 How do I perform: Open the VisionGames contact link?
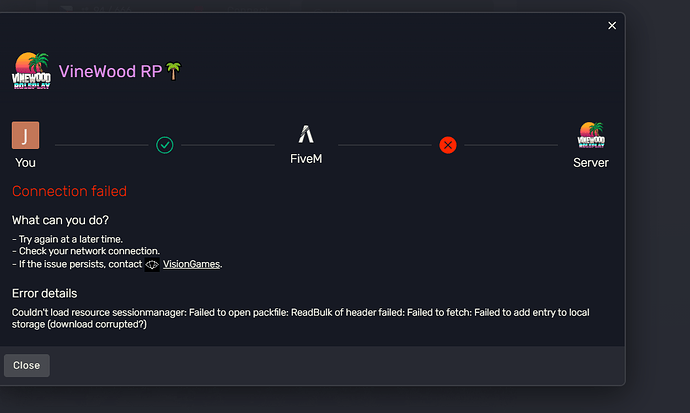[192, 265]
